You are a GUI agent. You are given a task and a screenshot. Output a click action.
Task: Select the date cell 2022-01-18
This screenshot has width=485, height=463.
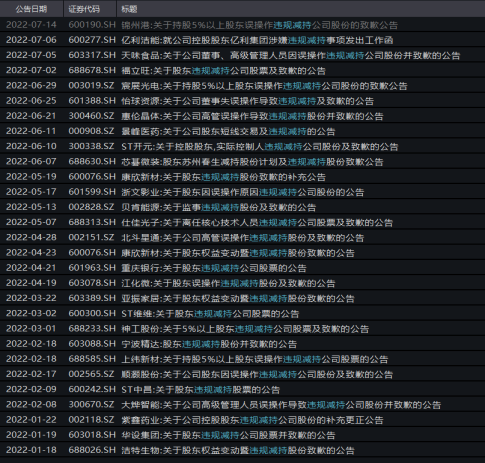pos(31,450)
